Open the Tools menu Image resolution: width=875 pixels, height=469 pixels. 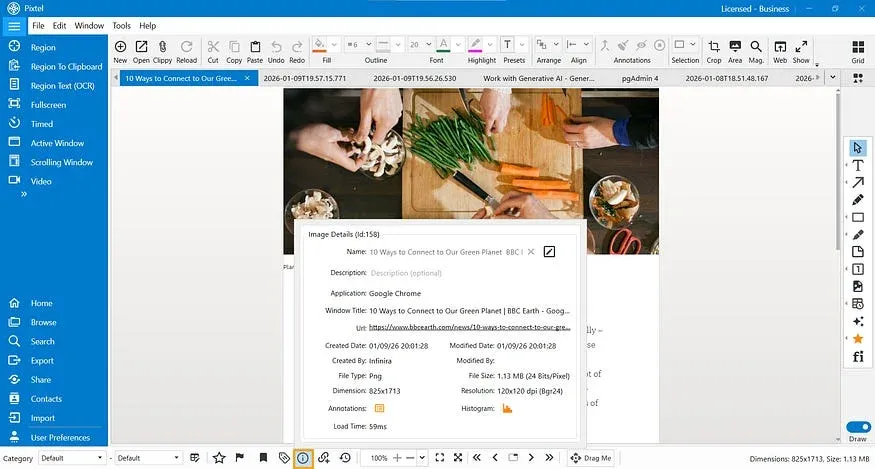click(121, 26)
